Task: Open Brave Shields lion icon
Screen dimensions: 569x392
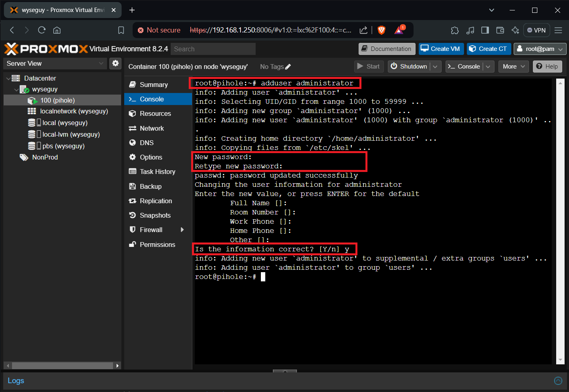Action: pyautogui.click(x=381, y=30)
